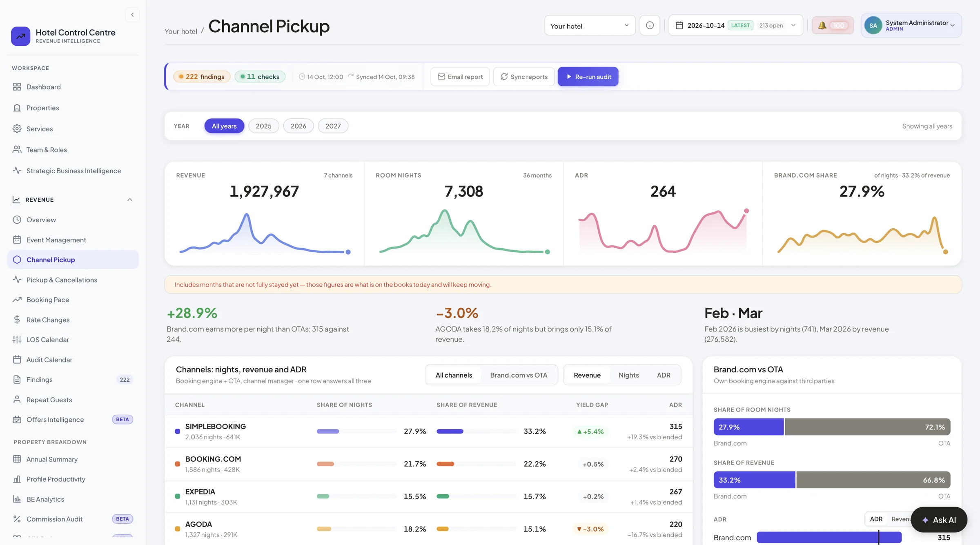Select ADR tab in Brand.com vs OTA card
This screenshot has height=545, width=980.
click(876, 519)
